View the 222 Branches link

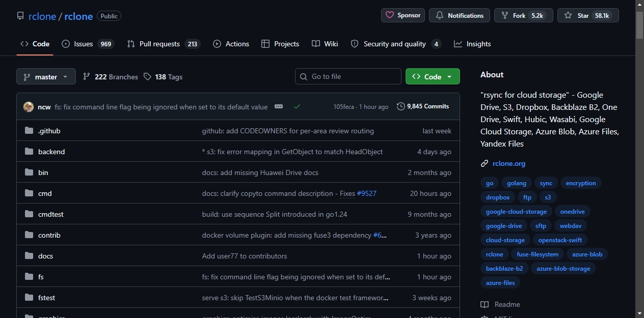coord(111,77)
